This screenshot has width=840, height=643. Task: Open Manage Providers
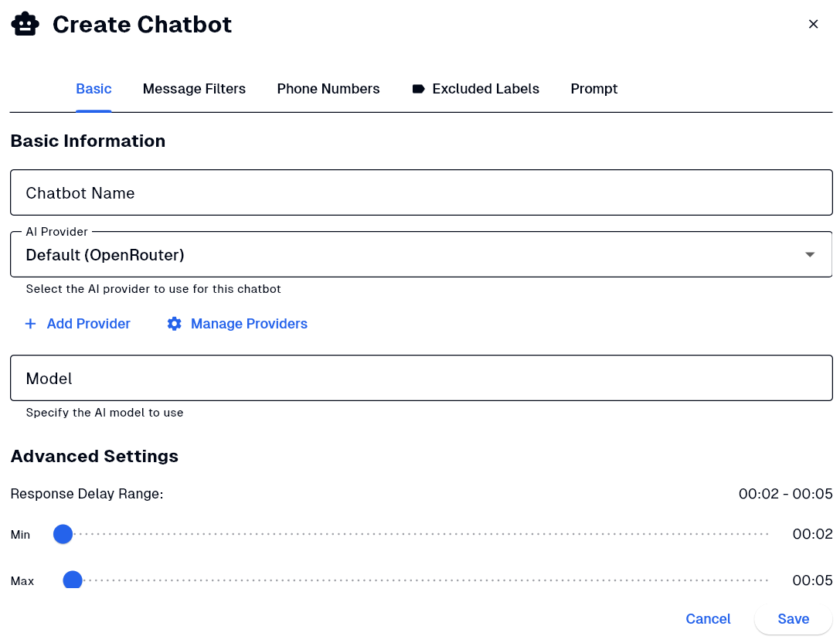tap(237, 324)
